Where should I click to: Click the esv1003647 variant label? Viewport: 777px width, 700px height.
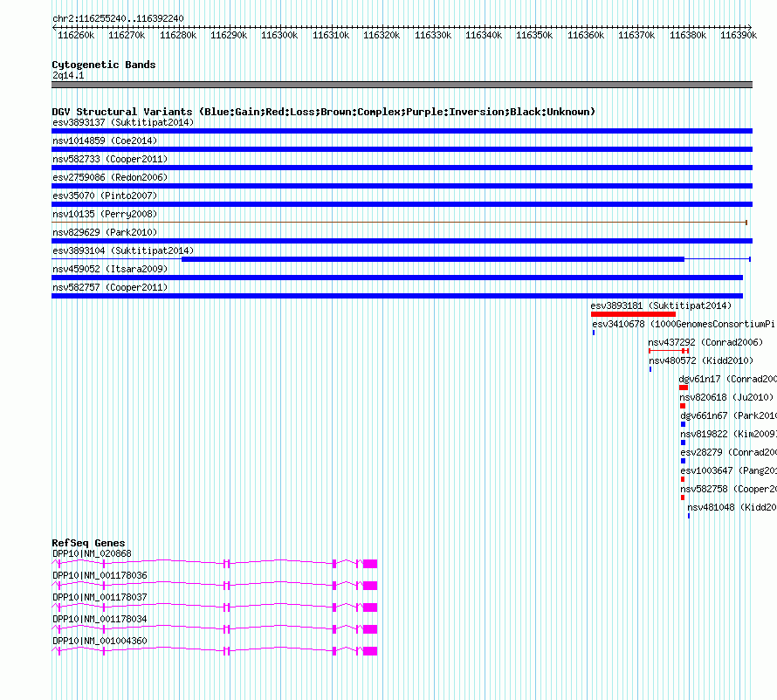[728, 470]
